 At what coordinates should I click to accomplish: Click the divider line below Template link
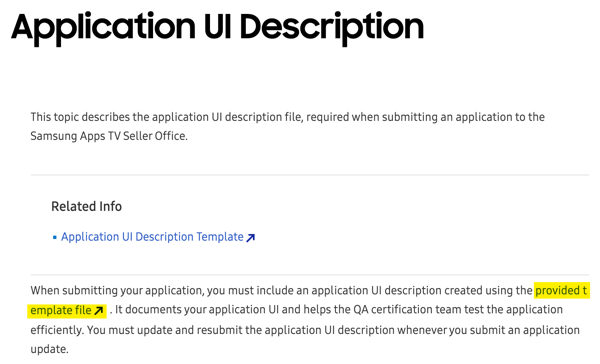point(310,275)
